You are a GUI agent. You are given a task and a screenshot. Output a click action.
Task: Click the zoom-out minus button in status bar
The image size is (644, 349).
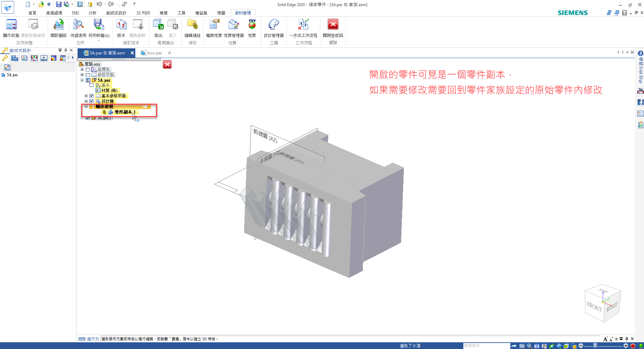point(581,346)
